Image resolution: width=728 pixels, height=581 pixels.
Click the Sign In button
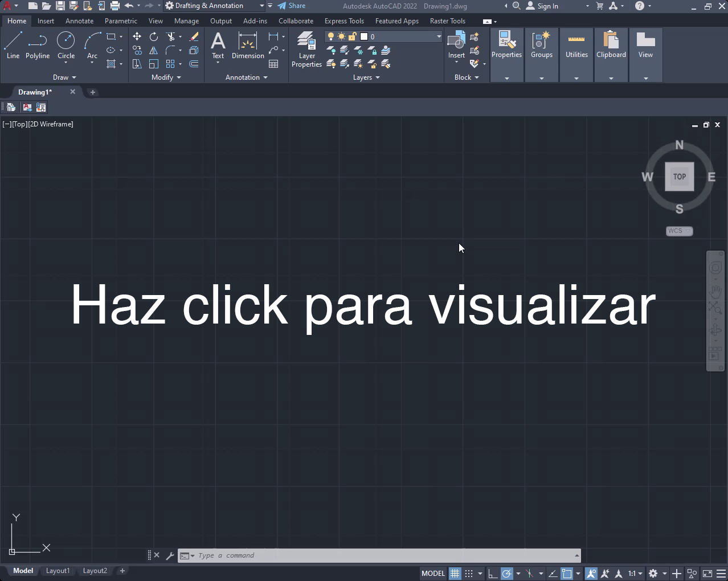coord(542,6)
